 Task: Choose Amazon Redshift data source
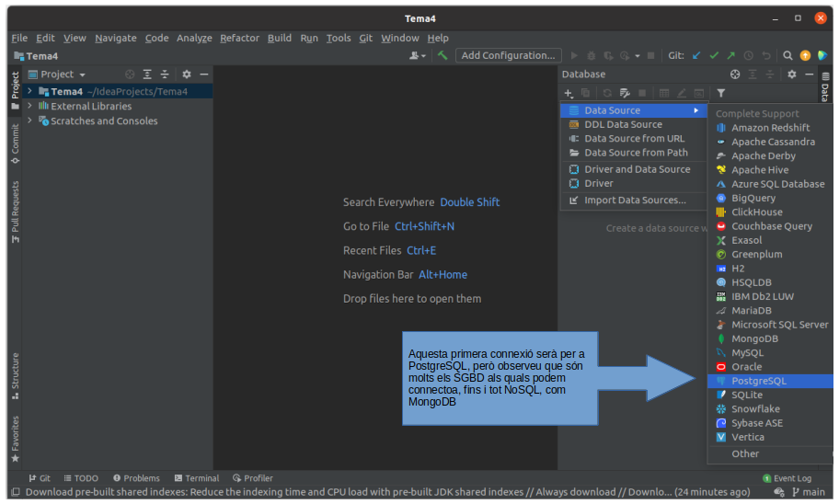[770, 127]
